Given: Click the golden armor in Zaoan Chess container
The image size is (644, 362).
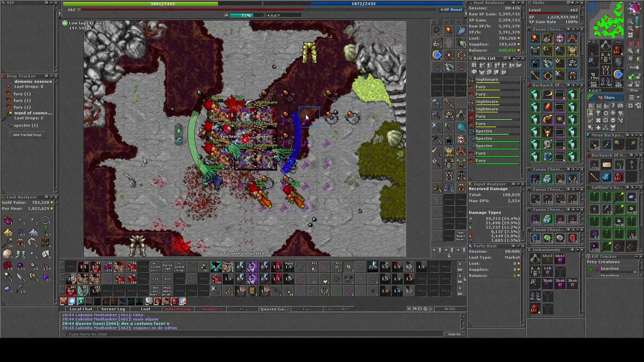Looking at the screenshot, I should click(572, 51).
